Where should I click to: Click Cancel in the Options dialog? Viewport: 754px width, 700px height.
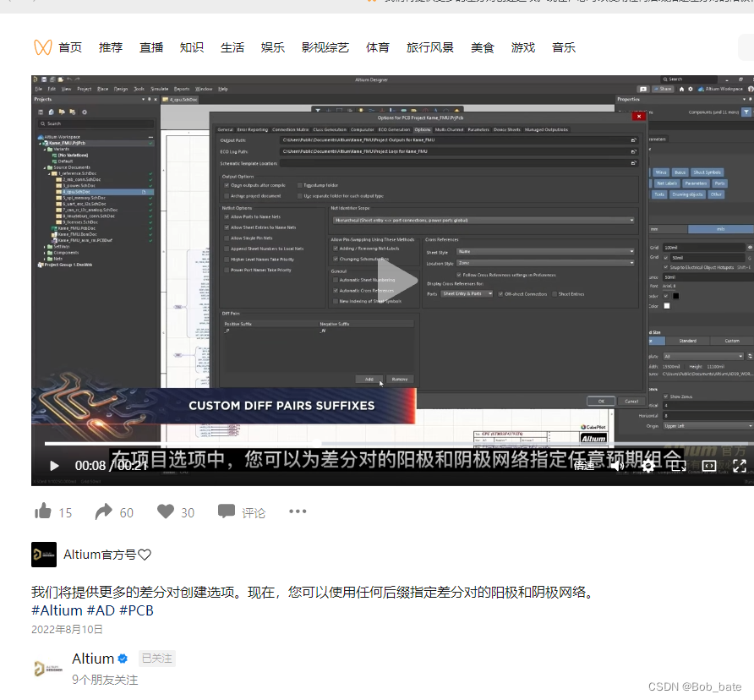(631, 402)
